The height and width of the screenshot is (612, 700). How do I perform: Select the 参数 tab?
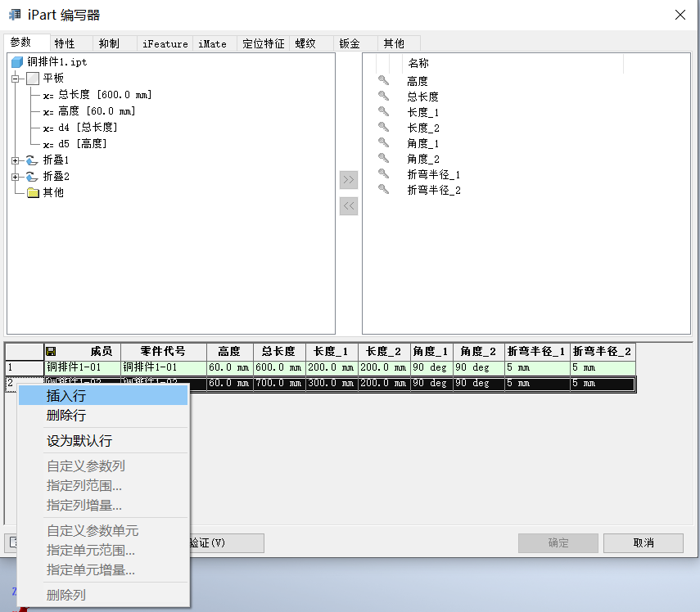click(x=27, y=42)
